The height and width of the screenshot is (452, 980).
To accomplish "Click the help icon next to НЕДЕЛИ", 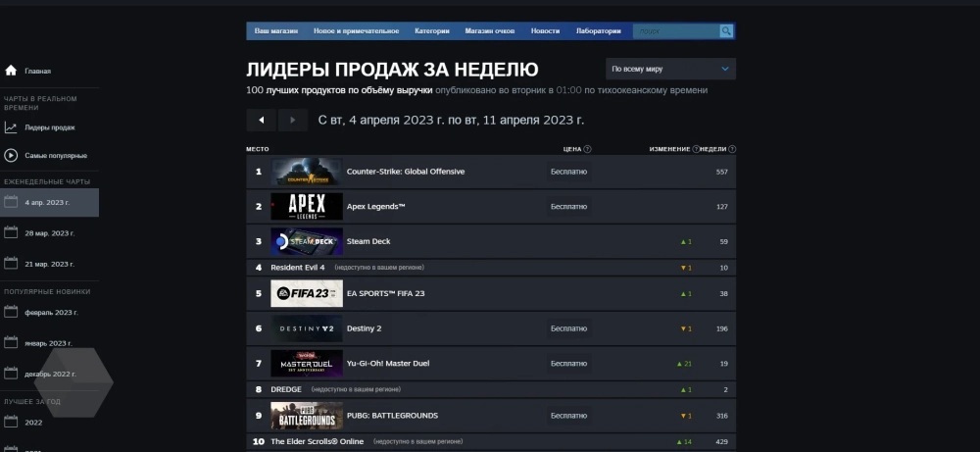I will pyautogui.click(x=732, y=149).
